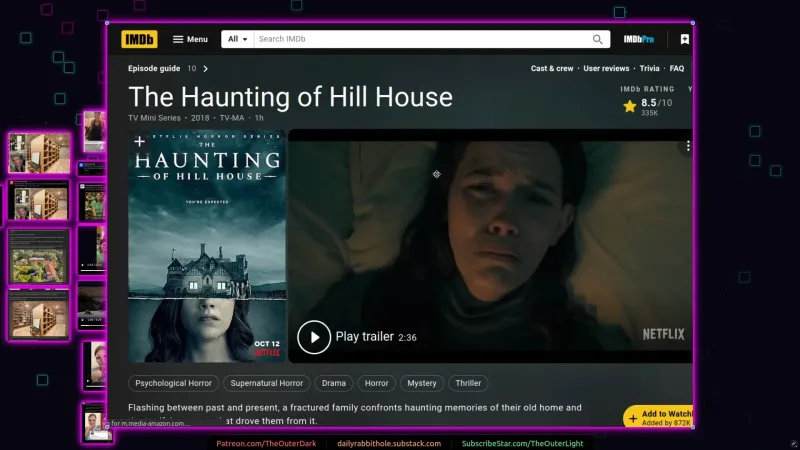
Task: Click the Search IMDb input field
Action: coord(423,39)
